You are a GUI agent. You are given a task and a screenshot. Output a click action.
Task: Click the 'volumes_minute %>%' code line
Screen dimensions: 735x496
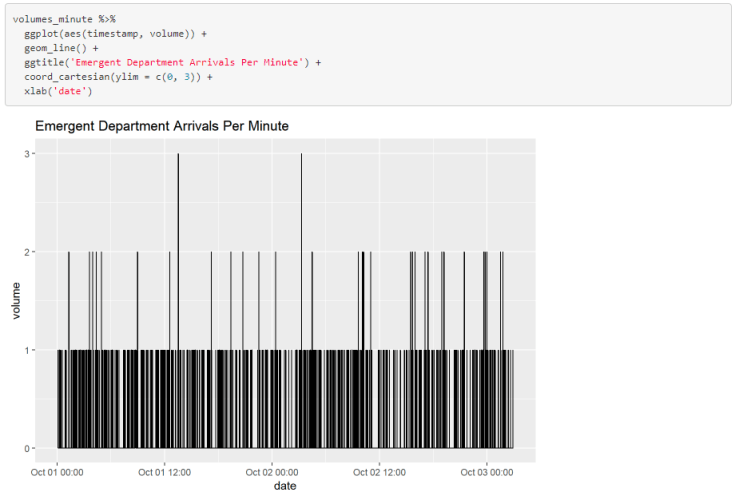click(64, 19)
